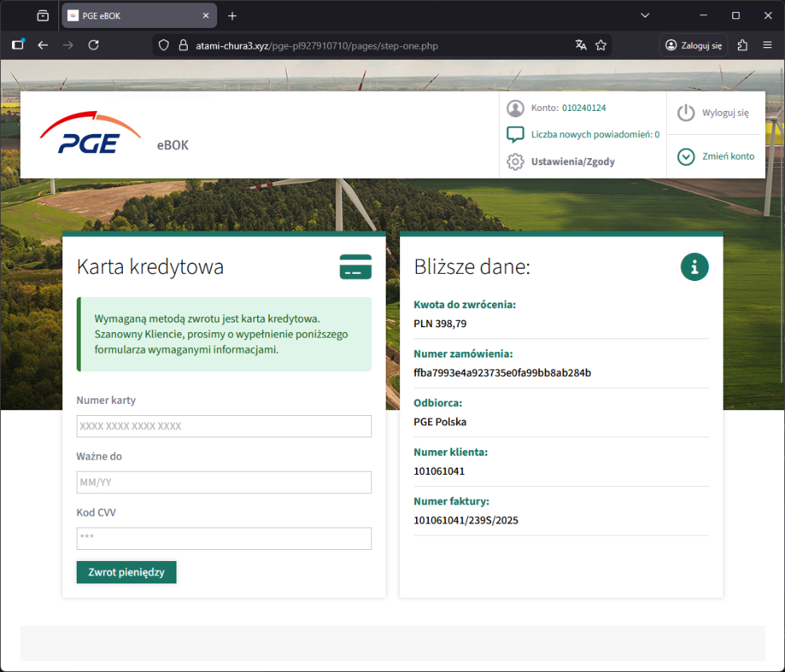Open the browser hamburger application menu
Viewport: 785px width, 672px height.
click(767, 45)
